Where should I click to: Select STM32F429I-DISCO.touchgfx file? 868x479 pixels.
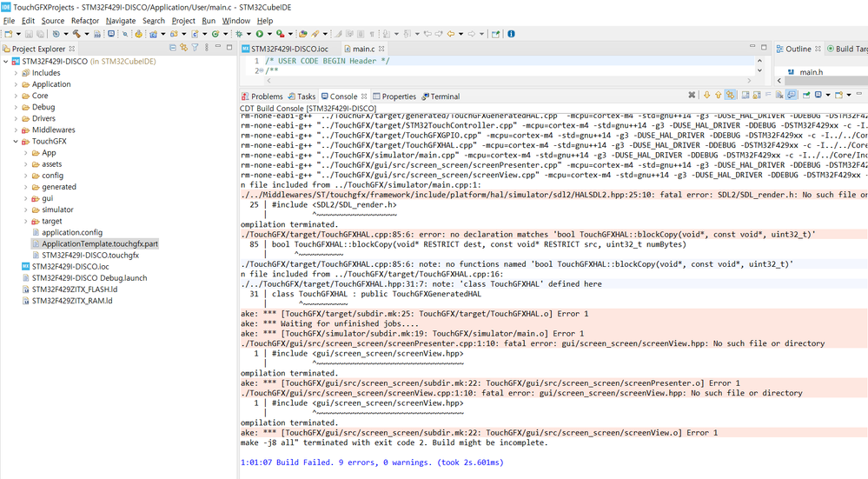(90, 256)
